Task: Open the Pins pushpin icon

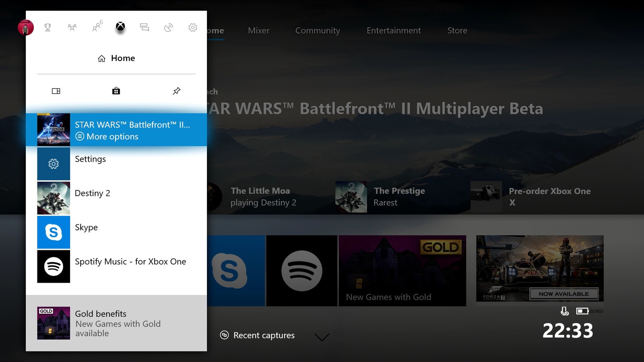Action: pyautogui.click(x=176, y=91)
